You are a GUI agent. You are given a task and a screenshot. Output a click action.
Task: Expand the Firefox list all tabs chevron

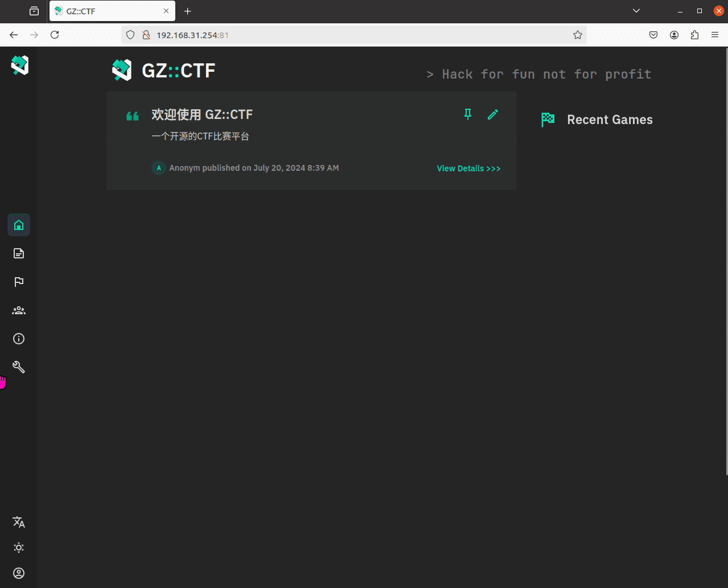[636, 11]
